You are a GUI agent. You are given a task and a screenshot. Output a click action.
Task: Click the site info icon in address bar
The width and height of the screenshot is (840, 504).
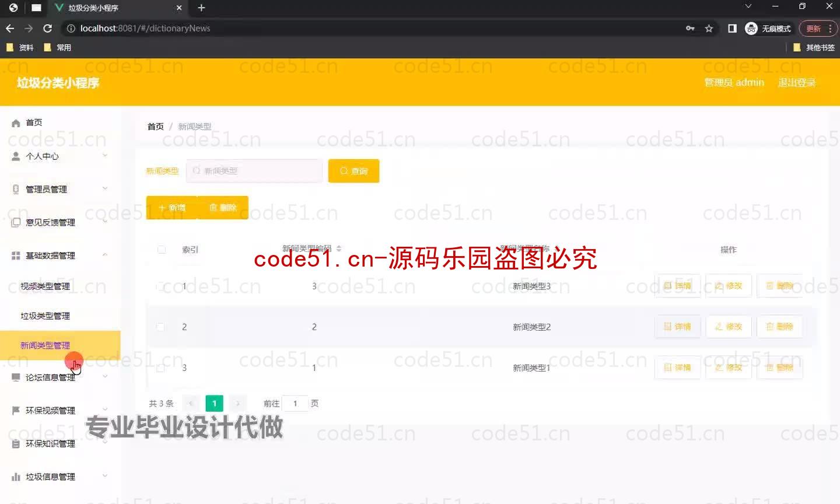tap(71, 28)
